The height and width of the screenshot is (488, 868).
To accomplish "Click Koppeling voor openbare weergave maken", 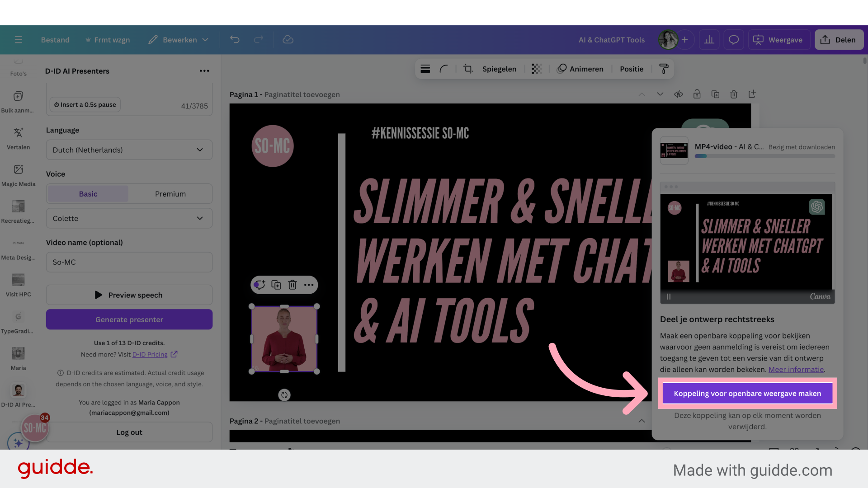I will pyautogui.click(x=747, y=393).
